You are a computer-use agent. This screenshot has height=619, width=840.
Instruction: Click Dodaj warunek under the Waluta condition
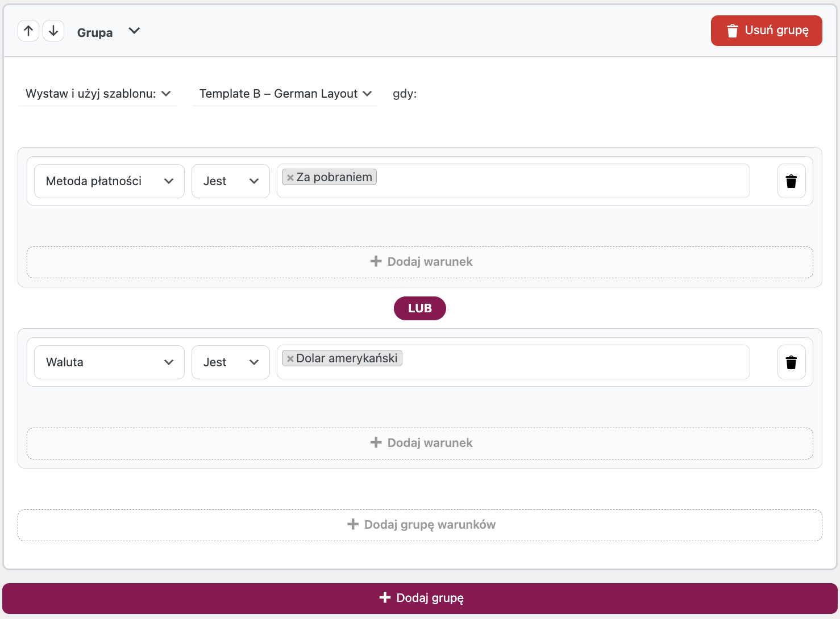pyautogui.click(x=421, y=443)
